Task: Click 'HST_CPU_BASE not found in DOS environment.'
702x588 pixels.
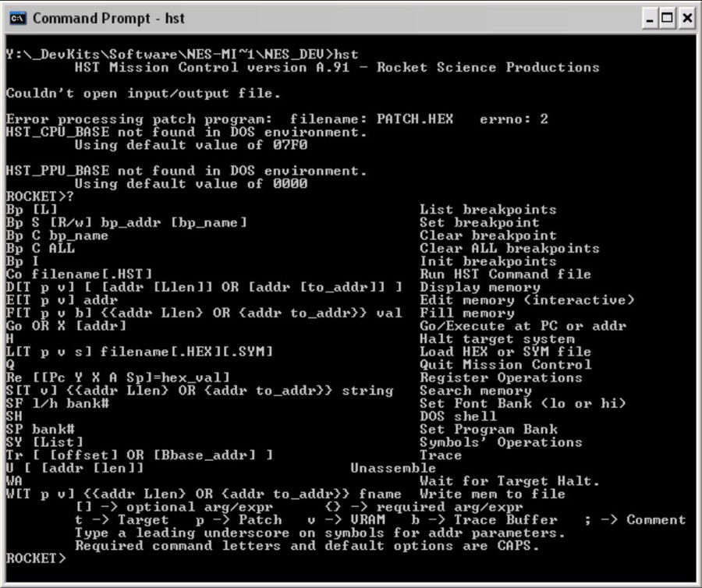Action: tap(186, 133)
